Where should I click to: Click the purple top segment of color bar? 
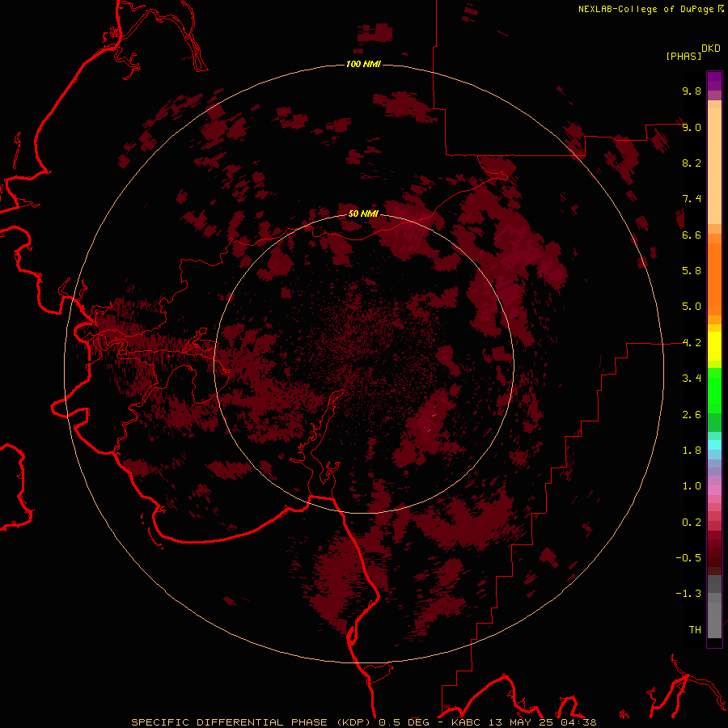(714, 81)
